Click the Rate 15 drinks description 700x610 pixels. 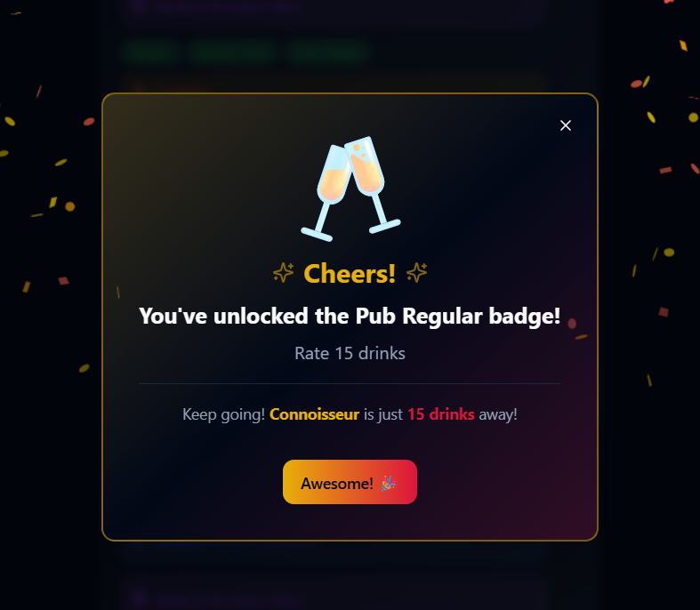click(x=350, y=353)
